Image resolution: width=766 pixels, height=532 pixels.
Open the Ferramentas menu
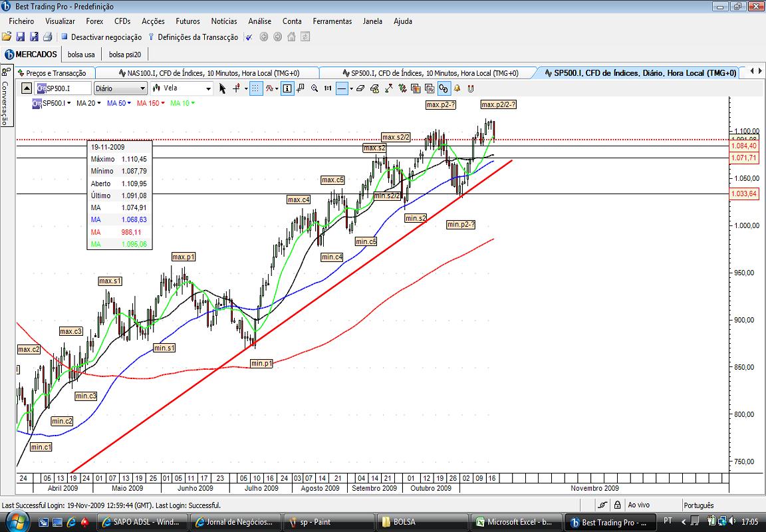(x=332, y=21)
